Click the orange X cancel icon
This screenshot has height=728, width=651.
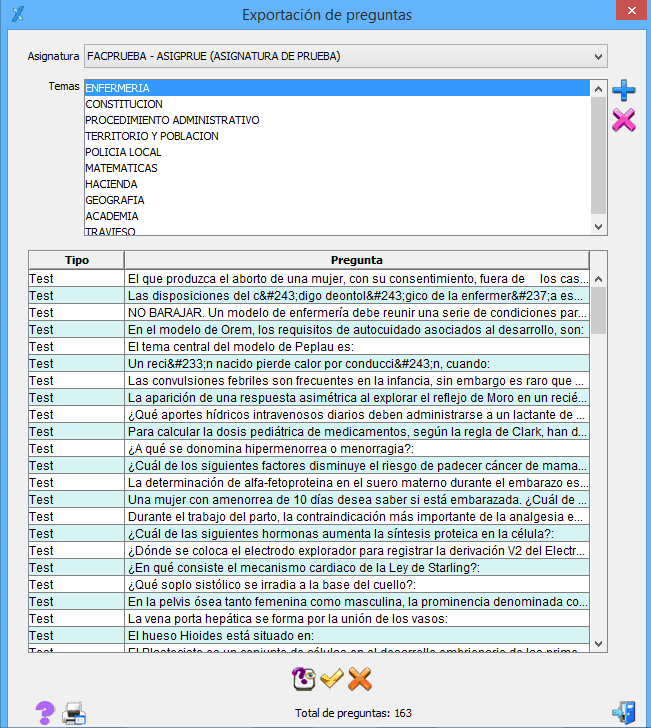(360, 679)
